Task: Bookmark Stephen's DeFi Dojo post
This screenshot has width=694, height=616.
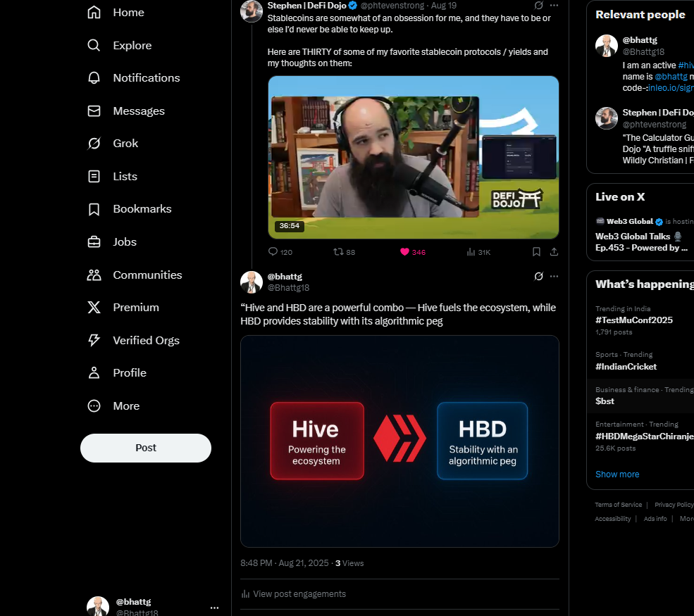Action: pyautogui.click(x=536, y=251)
